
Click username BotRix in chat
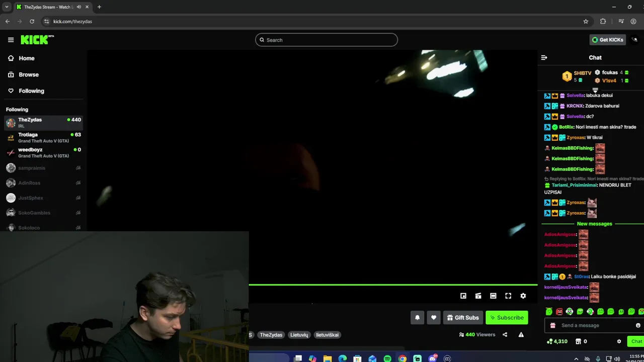pyautogui.click(x=566, y=127)
